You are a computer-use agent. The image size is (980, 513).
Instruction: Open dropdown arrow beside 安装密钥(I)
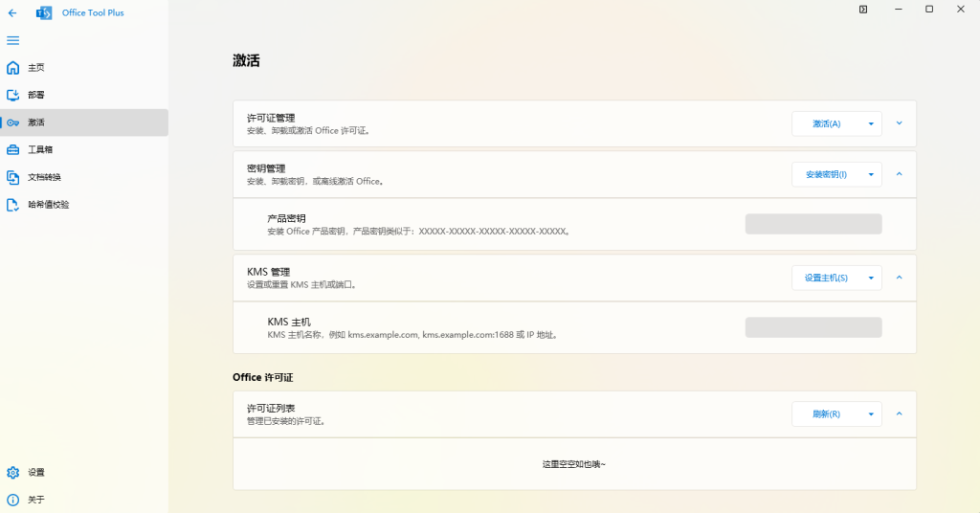871,174
